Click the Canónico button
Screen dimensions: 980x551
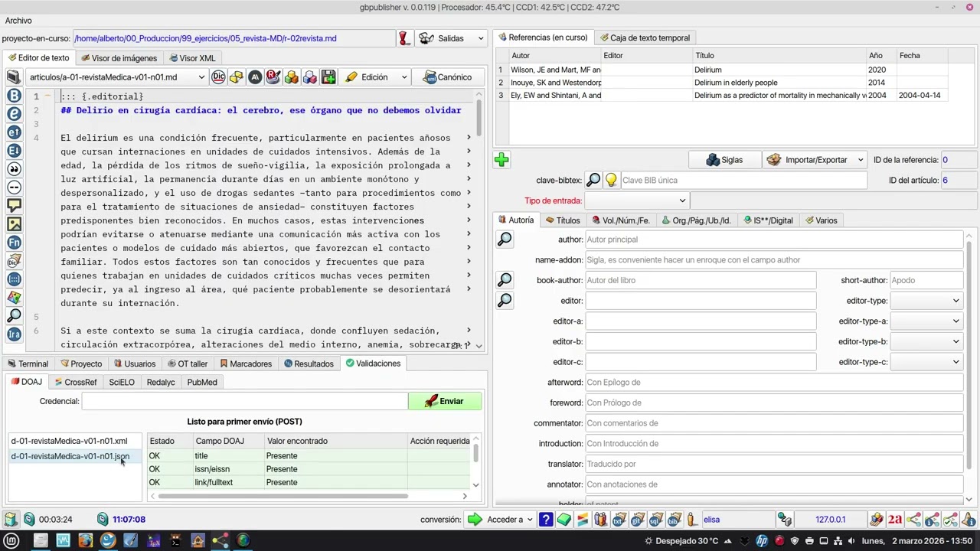tap(448, 77)
